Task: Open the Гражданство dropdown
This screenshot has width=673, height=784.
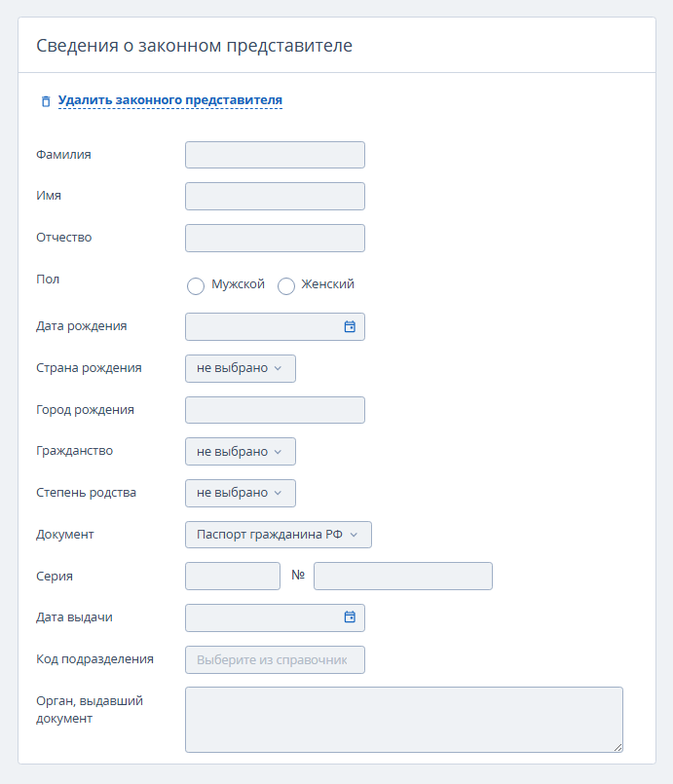Action: click(240, 452)
